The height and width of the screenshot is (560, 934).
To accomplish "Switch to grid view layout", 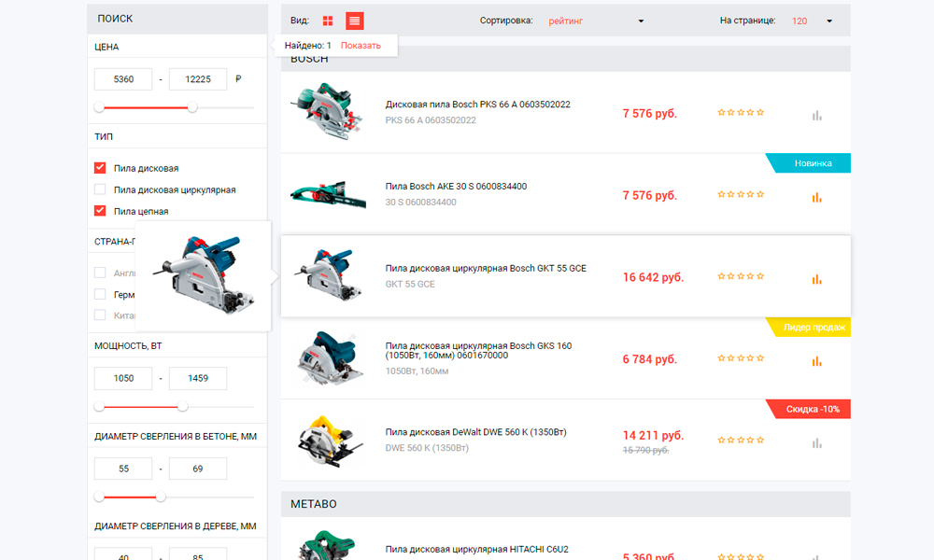I will [328, 21].
